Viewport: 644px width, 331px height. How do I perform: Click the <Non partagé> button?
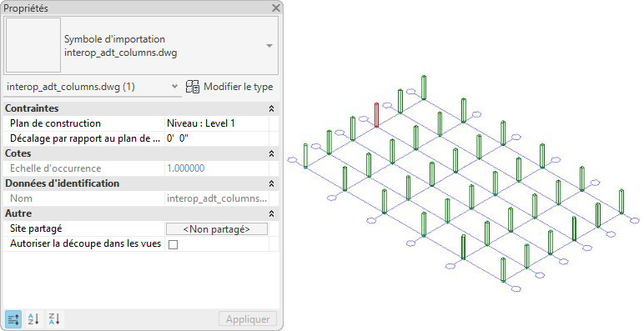click(x=216, y=229)
